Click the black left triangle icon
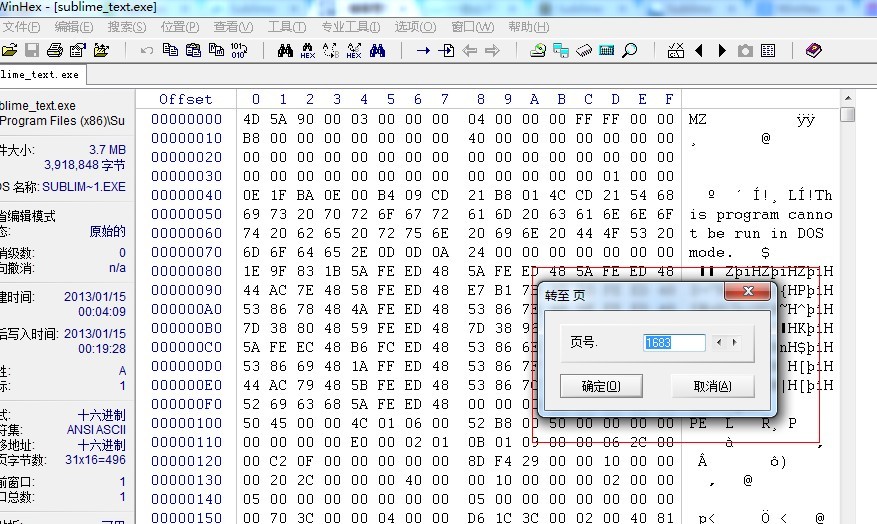Viewport: 877px width, 524px height. 699,51
